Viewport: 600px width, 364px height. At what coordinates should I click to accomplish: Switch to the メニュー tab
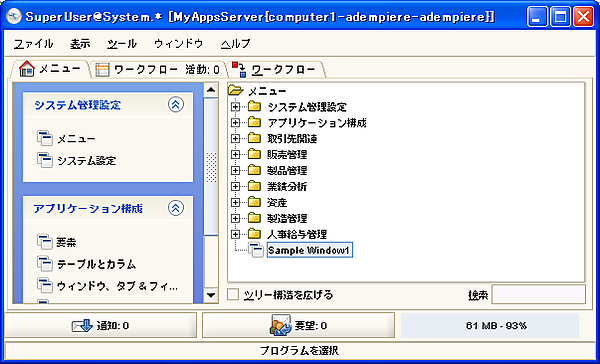pyautogui.click(x=50, y=69)
